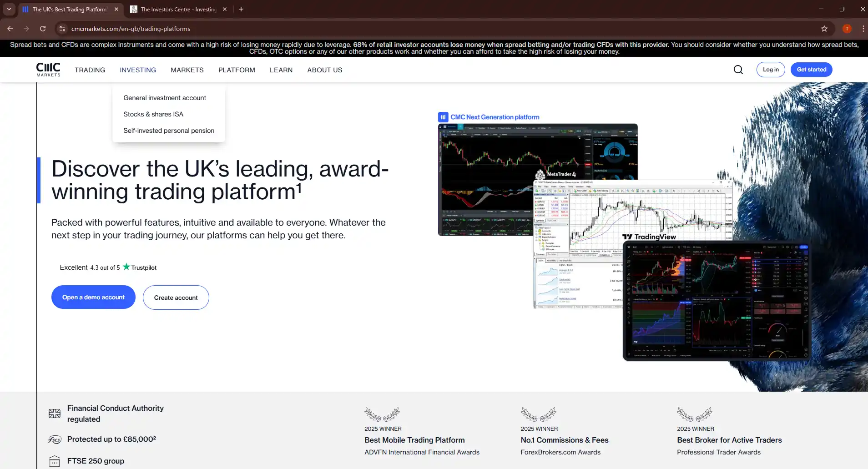
Task: Click Best Broker for Active Traders text
Action: 729,440
